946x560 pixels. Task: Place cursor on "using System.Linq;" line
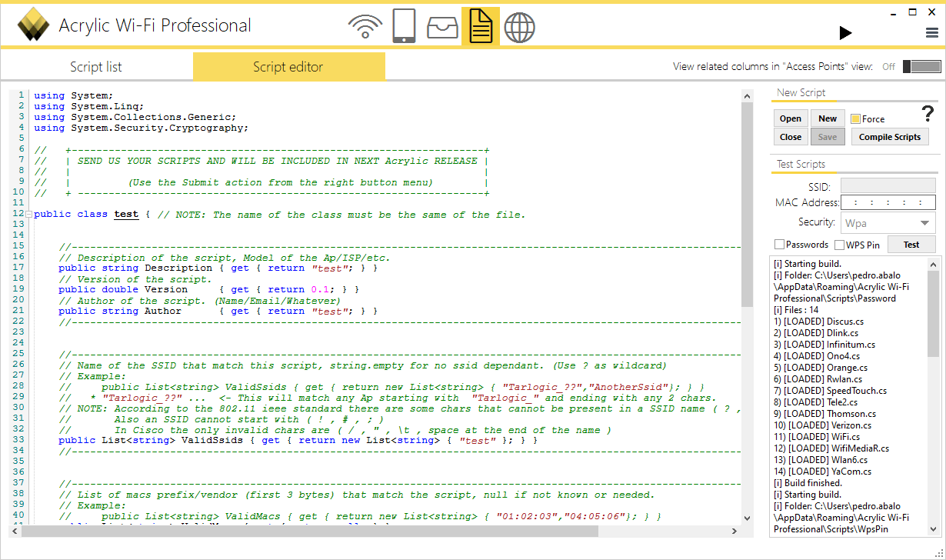click(x=89, y=107)
